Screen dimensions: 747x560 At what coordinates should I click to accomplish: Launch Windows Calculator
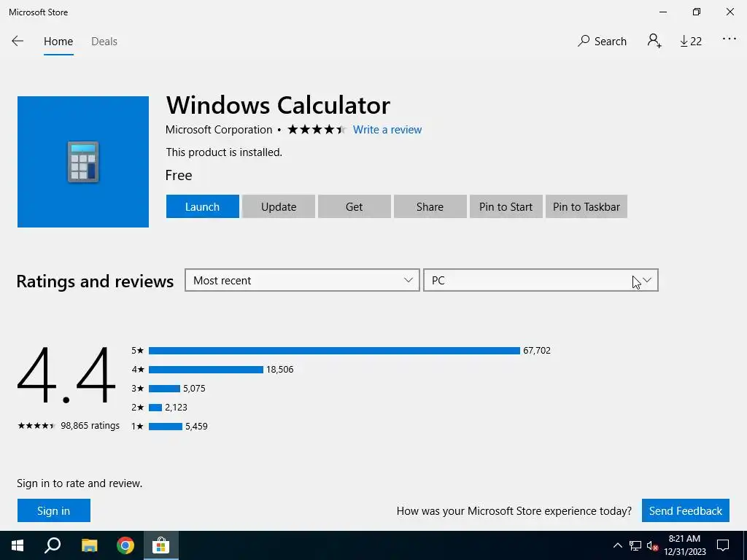point(203,206)
